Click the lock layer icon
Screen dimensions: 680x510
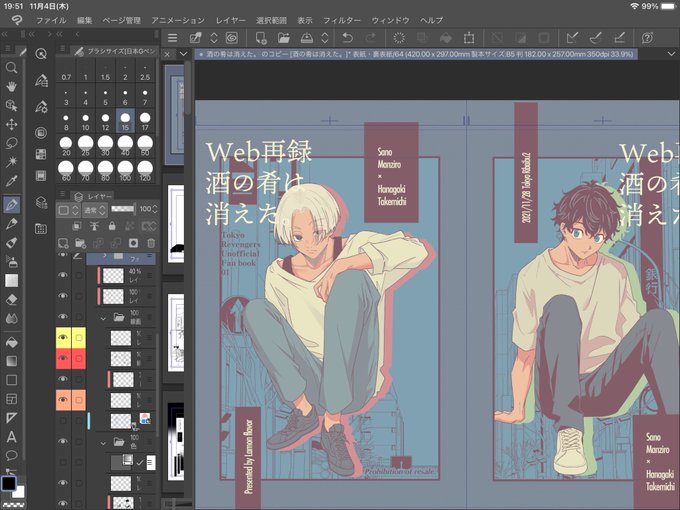[x=112, y=226]
